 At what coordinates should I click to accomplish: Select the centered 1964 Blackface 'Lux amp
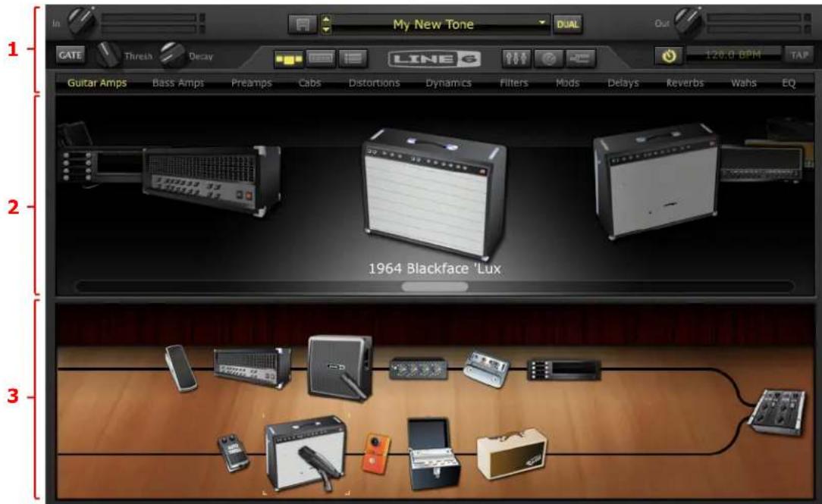coord(434,194)
